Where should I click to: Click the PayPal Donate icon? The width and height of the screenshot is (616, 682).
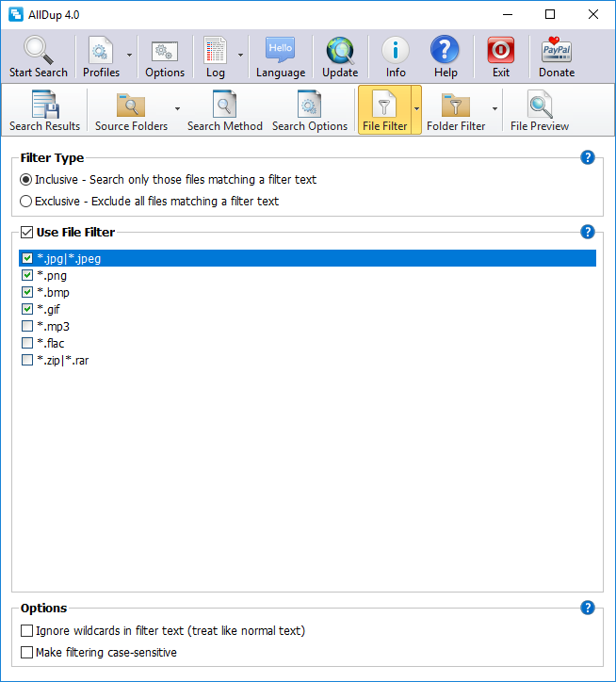557,50
